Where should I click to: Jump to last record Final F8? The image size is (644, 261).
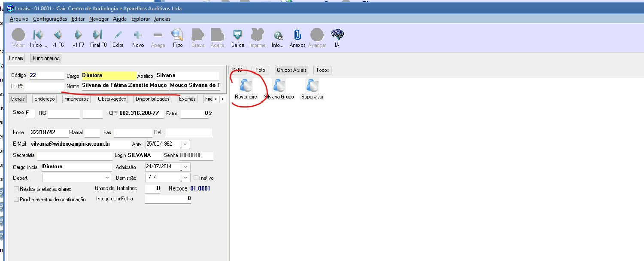pos(98,35)
